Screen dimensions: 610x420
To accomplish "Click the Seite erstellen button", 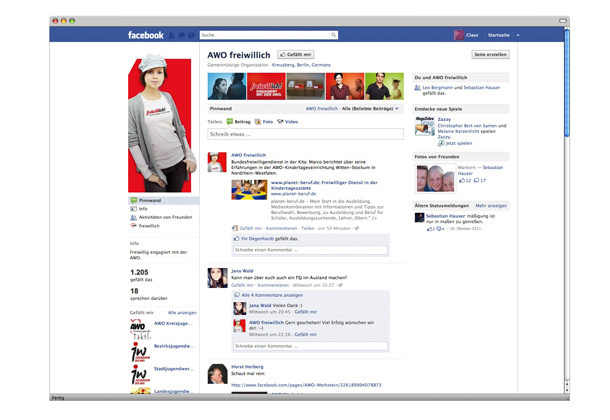I will (490, 53).
